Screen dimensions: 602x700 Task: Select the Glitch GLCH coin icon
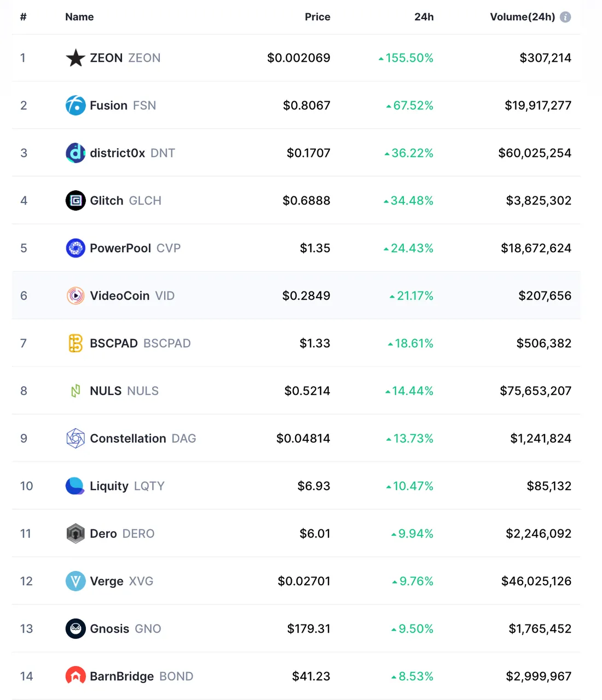[x=76, y=201]
